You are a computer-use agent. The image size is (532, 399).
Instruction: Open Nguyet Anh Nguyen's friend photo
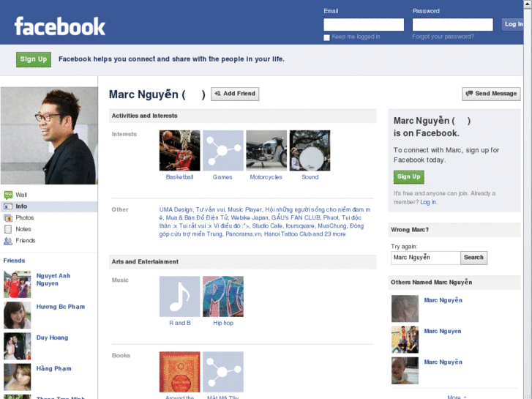click(18, 284)
